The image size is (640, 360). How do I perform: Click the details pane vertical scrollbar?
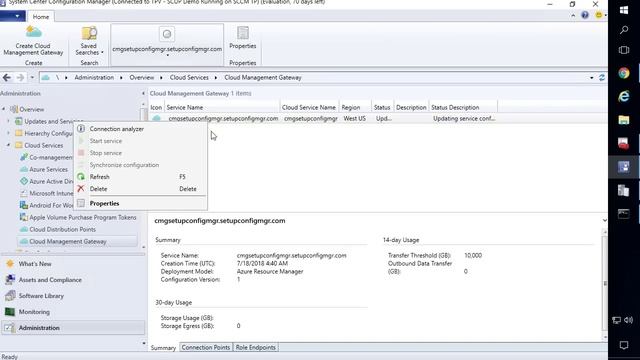click(x=604, y=284)
